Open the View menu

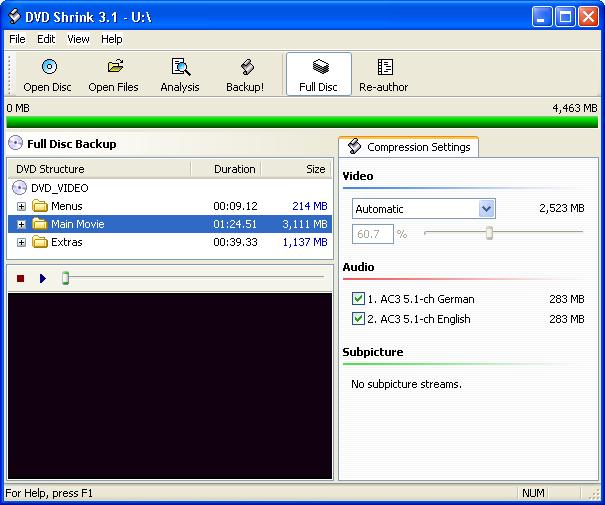click(x=78, y=39)
